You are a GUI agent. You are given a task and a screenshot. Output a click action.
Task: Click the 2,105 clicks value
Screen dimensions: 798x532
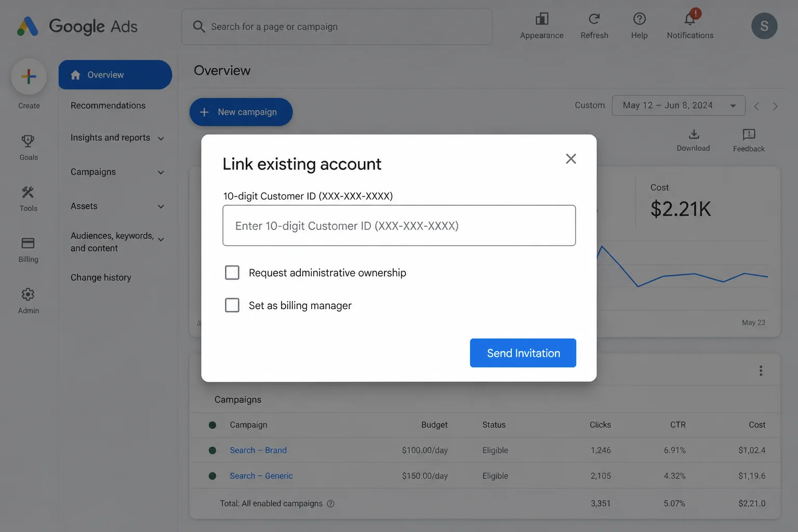point(601,476)
